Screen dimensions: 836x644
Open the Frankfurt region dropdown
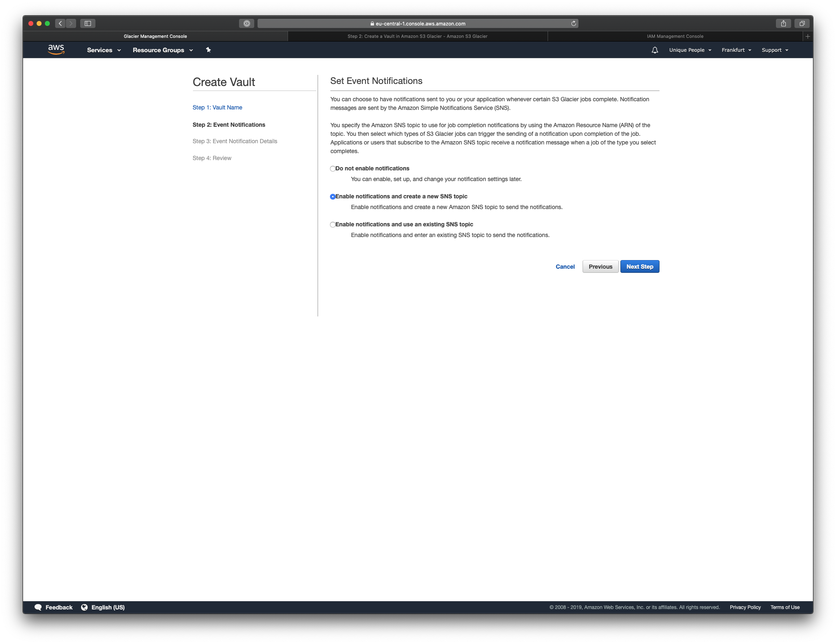(736, 50)
